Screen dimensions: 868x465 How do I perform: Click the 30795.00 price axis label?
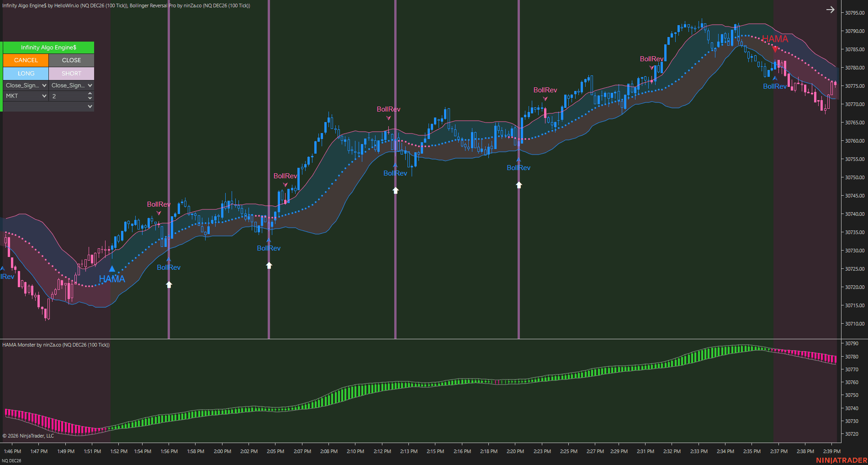854,13
